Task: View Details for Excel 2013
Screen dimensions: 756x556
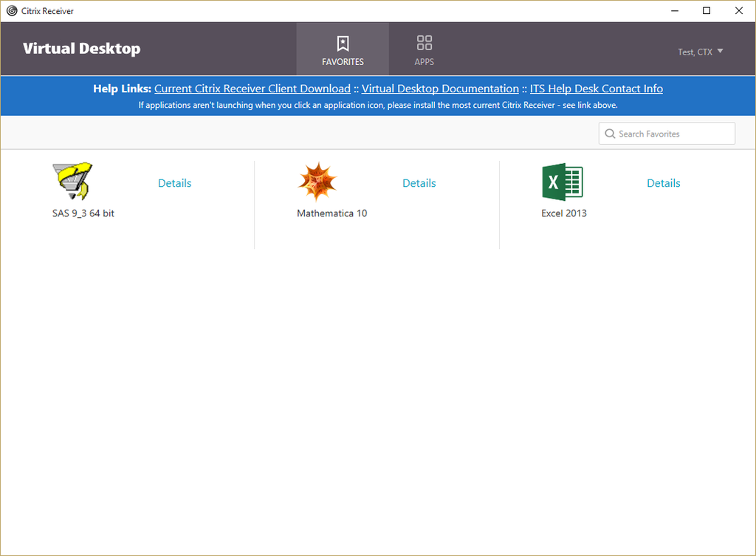Action: click(663, 182)
